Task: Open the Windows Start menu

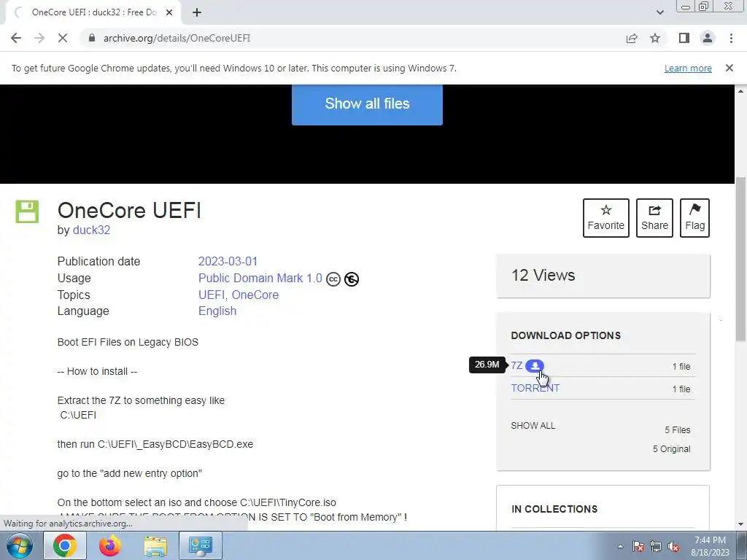Action: pyautogui.click(x=20, y=545)
